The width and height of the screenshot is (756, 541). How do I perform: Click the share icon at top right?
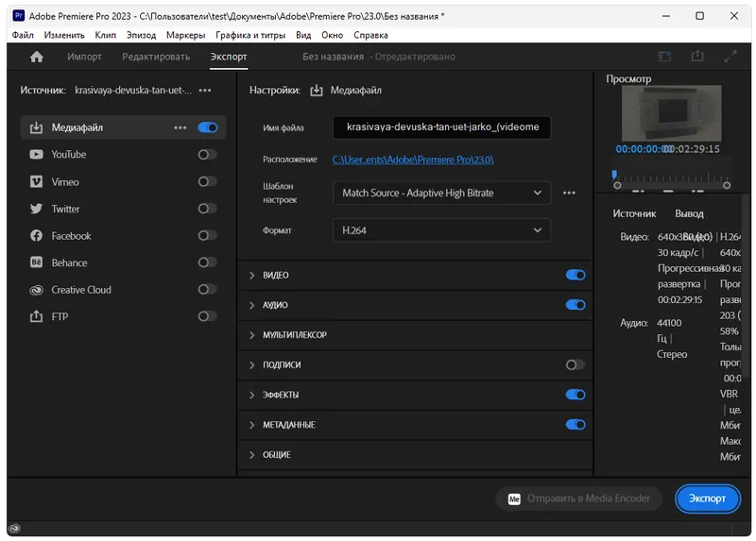(697, 57)
